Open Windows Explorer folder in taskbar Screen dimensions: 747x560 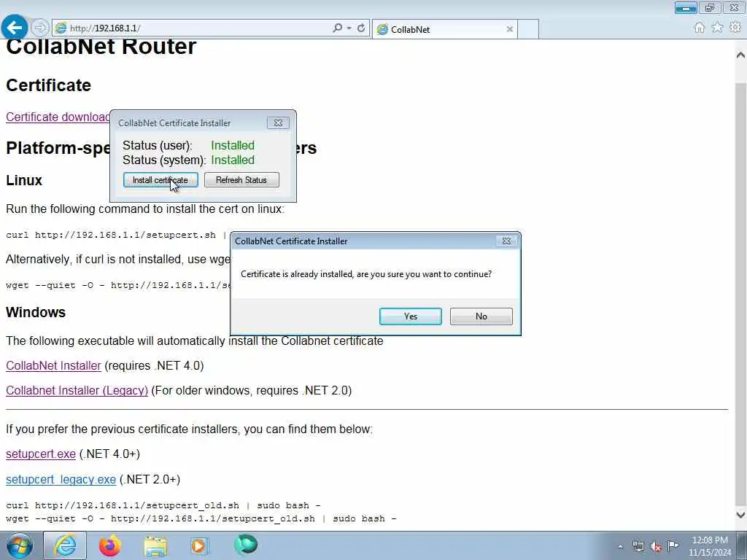click(155, 546)
